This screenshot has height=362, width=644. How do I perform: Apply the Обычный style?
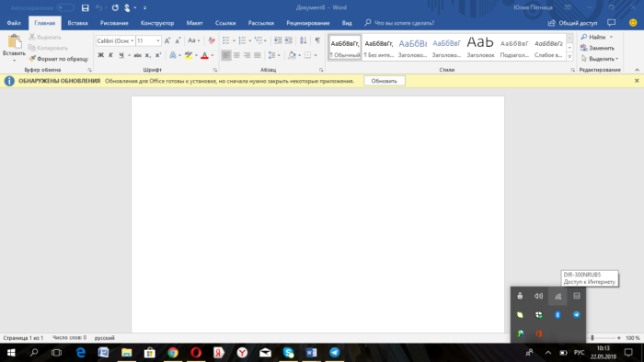point(345,48)
